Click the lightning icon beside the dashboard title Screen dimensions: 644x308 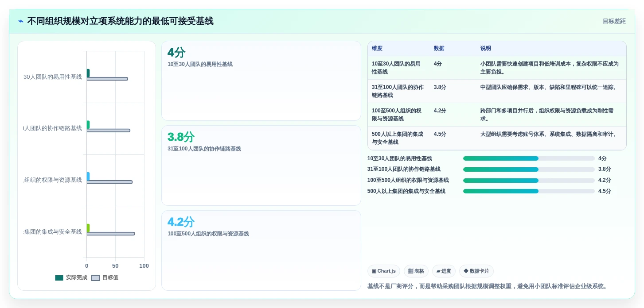(x=21, y=21)
